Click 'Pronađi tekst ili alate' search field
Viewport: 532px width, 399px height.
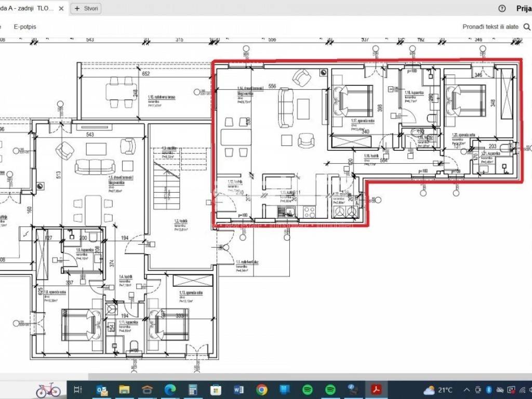pyautogui.click(x=490, y=26)
